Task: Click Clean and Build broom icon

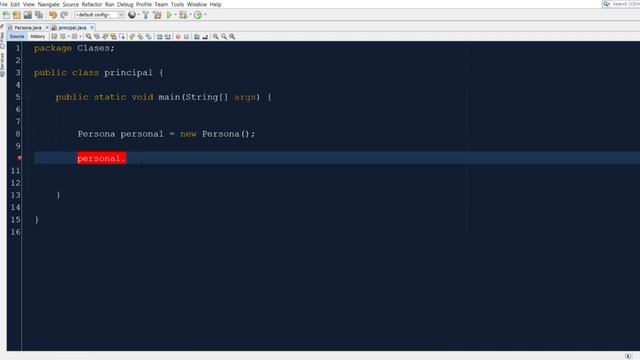Action: 157,15
